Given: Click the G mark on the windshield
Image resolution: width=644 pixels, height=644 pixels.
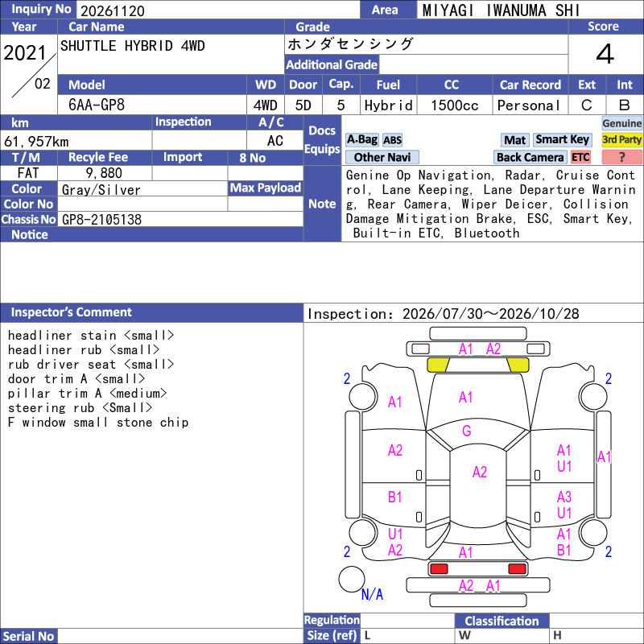Looking at the screenshot, I should tap(467, 431).
